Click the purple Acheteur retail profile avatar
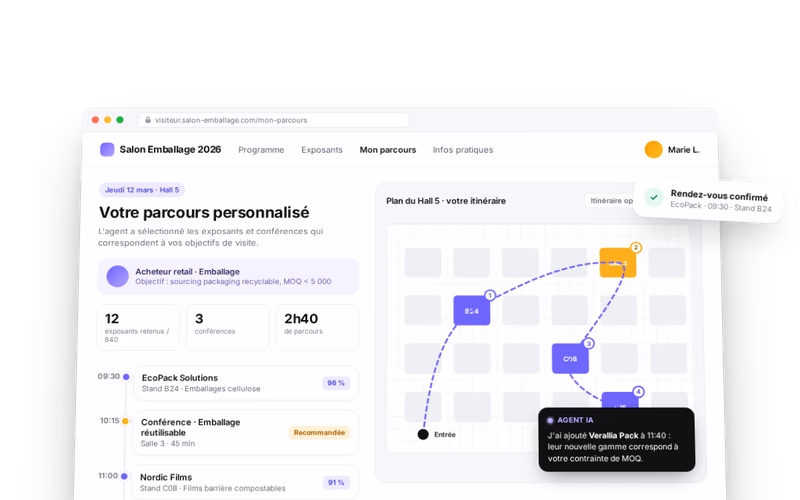800x500 pixels. (x=117, y=276)
